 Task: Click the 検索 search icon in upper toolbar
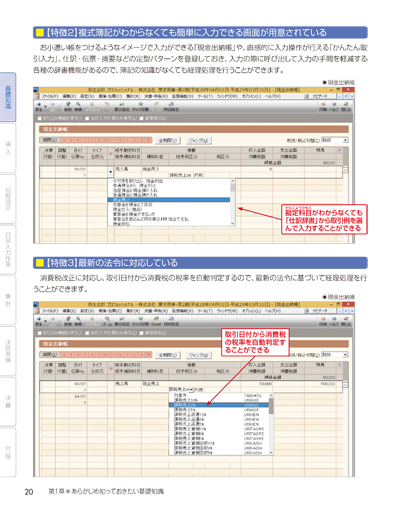(x=78, y=106)
